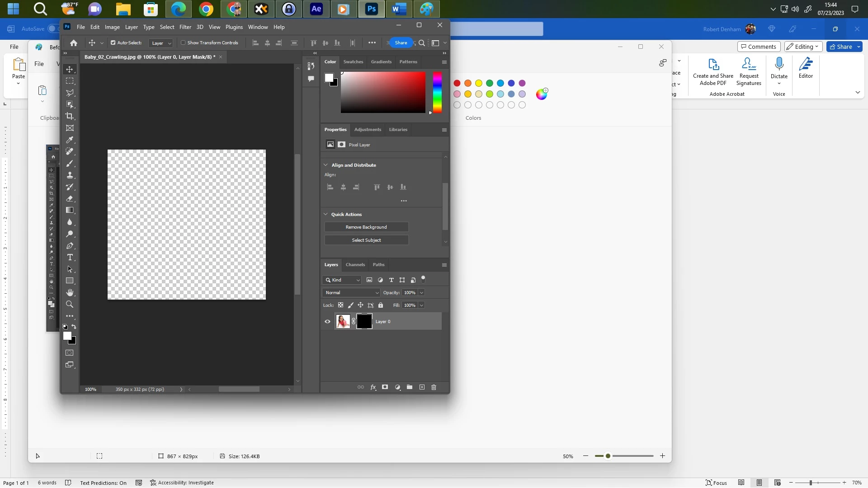Select the Brush tool
868x488 pixels.
(x=70, y=163)
